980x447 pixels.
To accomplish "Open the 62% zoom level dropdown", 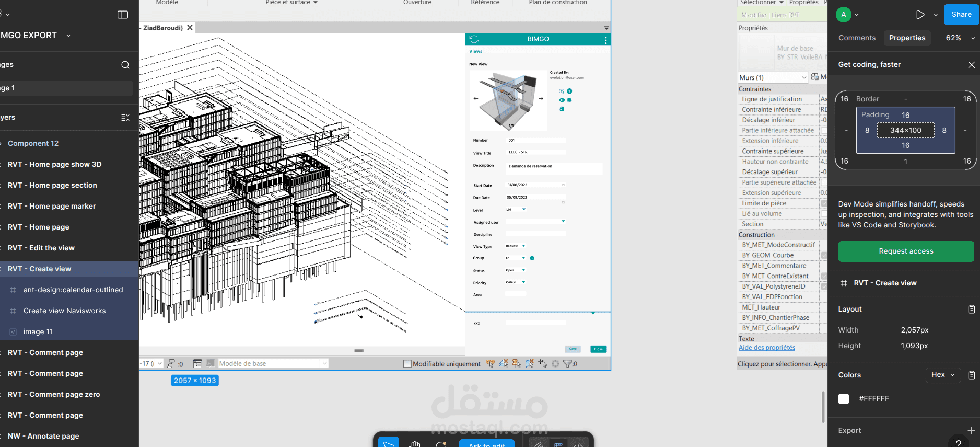I will tap(960, 38).
